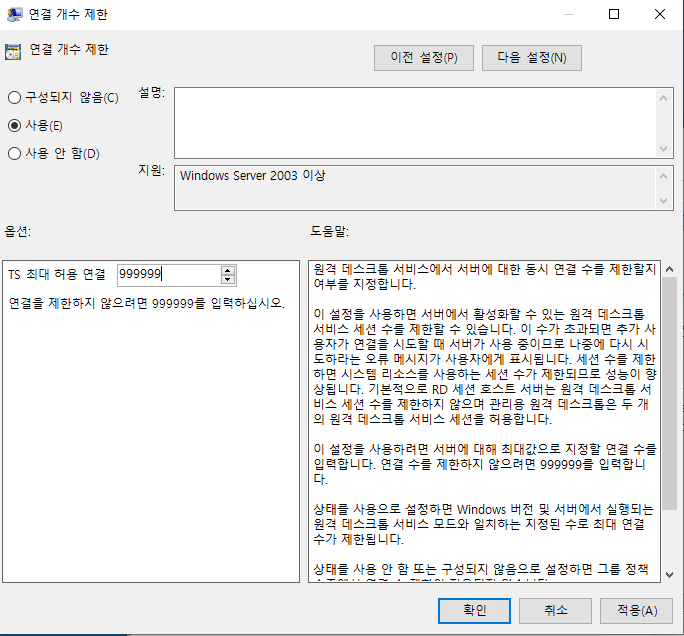Cancel with the 취소 button
Screen dimensions: 684x636
click(x=555, y=610)
